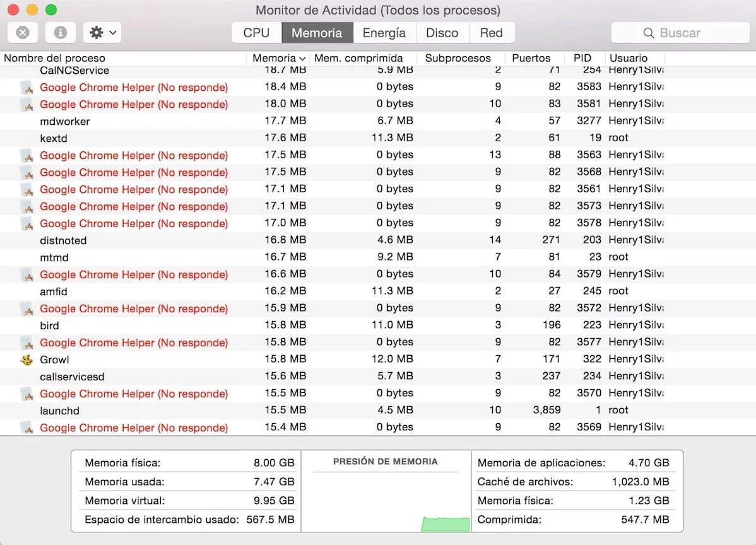Select the kextd process name
Screen dimensions: 756x545
(x=54, y=138)
